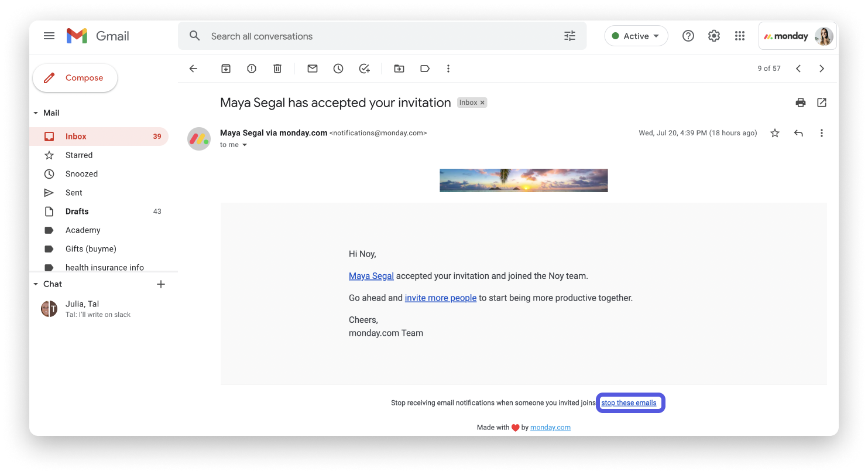Open the Support help icon
The height and width of the screenshot is (474, 868).
pyautogui.click(x=688, y=36)
